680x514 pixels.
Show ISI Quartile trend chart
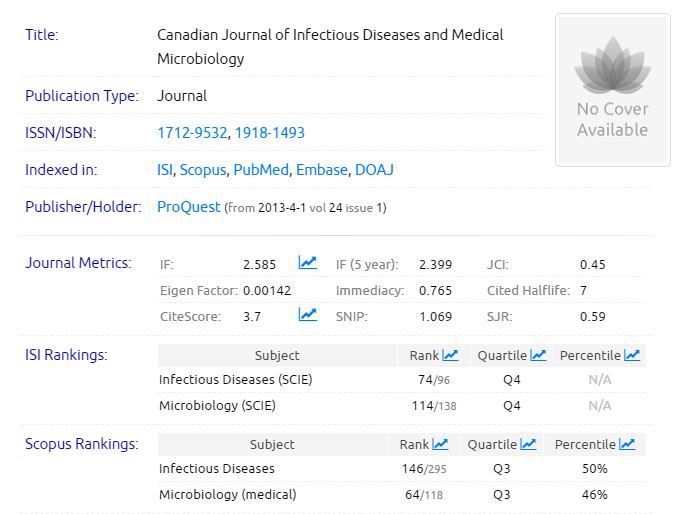[538, 355]
